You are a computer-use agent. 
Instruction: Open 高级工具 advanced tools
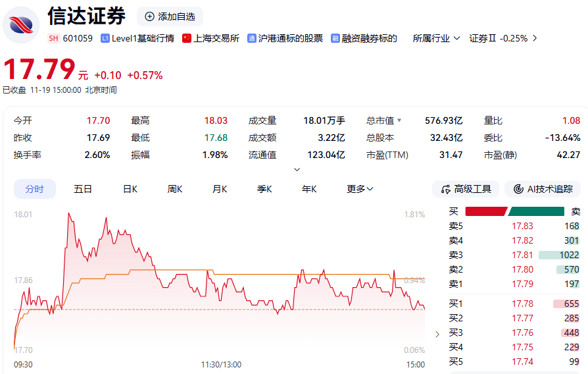466,189
